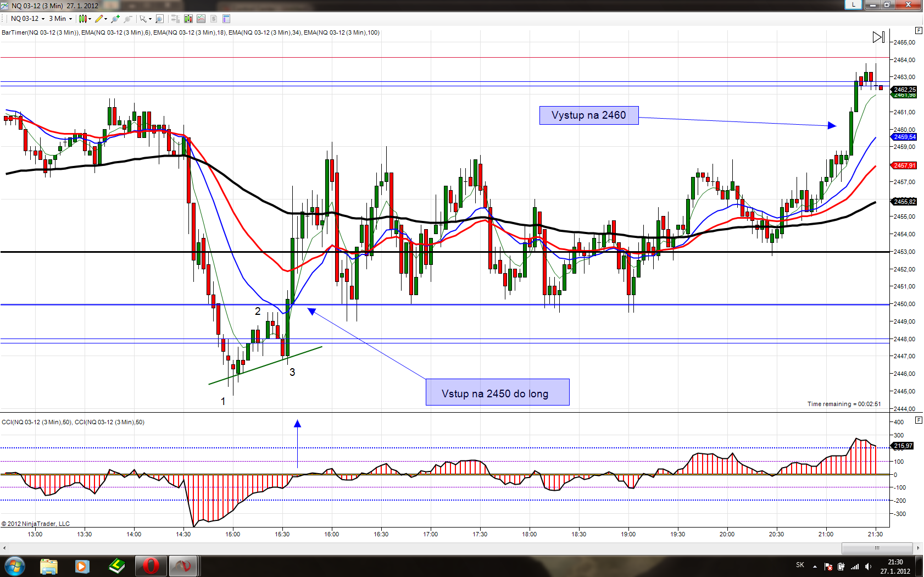
Task: Open Windows Explorer from the taskbar
Action: coord(49,566)
